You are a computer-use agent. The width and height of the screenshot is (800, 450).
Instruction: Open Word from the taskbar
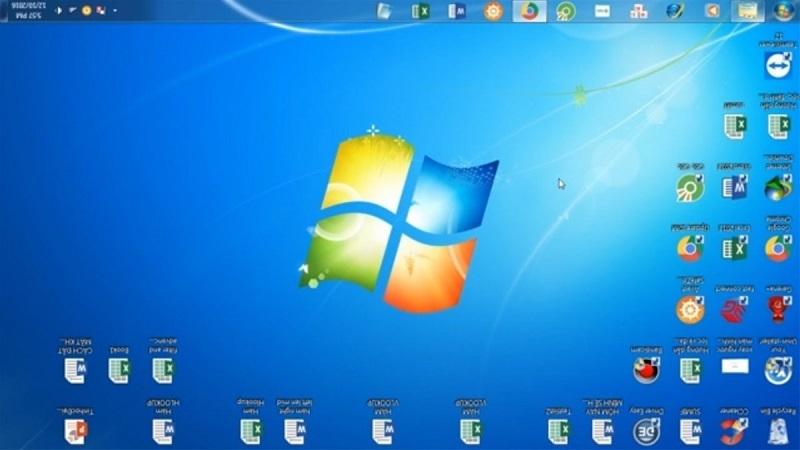point(457,11)
